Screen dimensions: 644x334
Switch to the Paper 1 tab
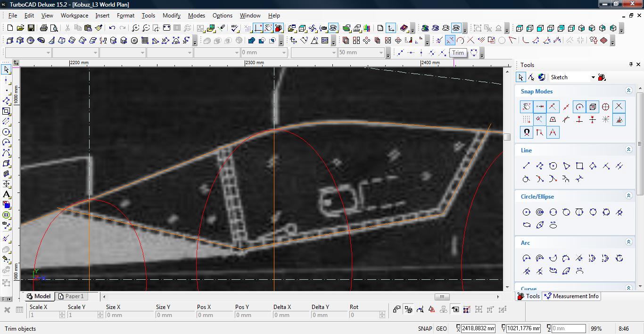pos(71,296)
